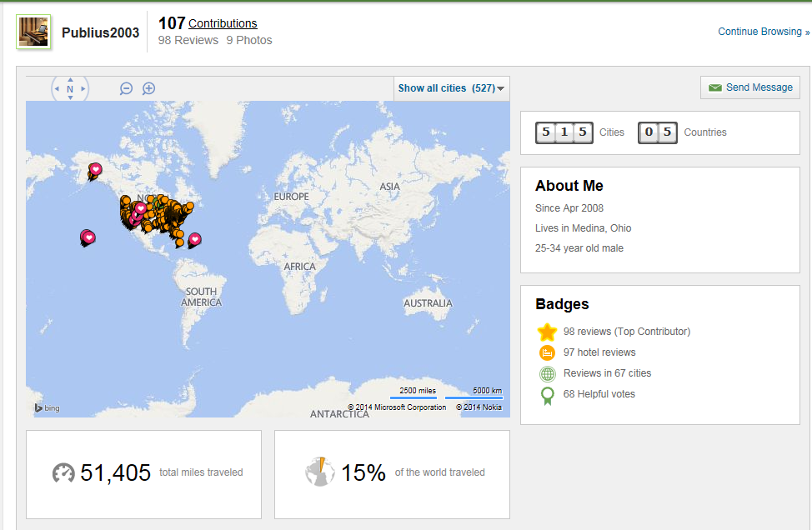812x530 pixels.
Task: Pan the map east with the right arrow
Action: (83, 88)
